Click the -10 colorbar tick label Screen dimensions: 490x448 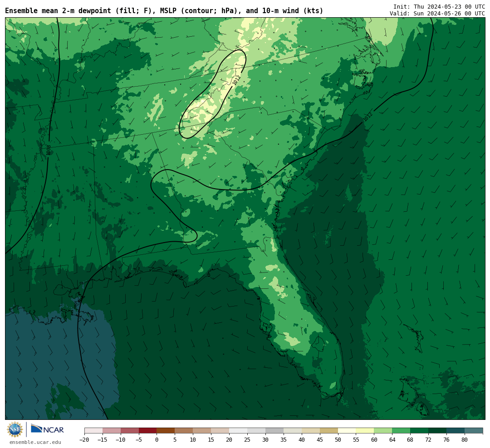pos(120,439)
